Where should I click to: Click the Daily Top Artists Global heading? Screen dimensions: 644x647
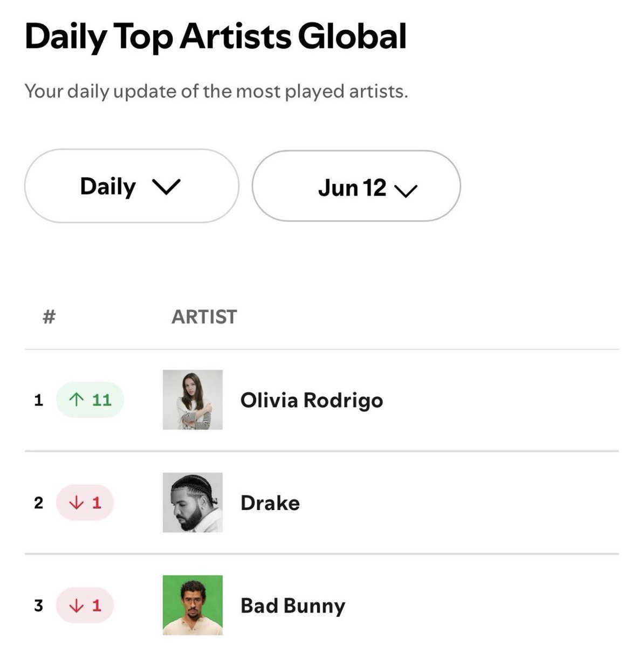click(216, 37)
